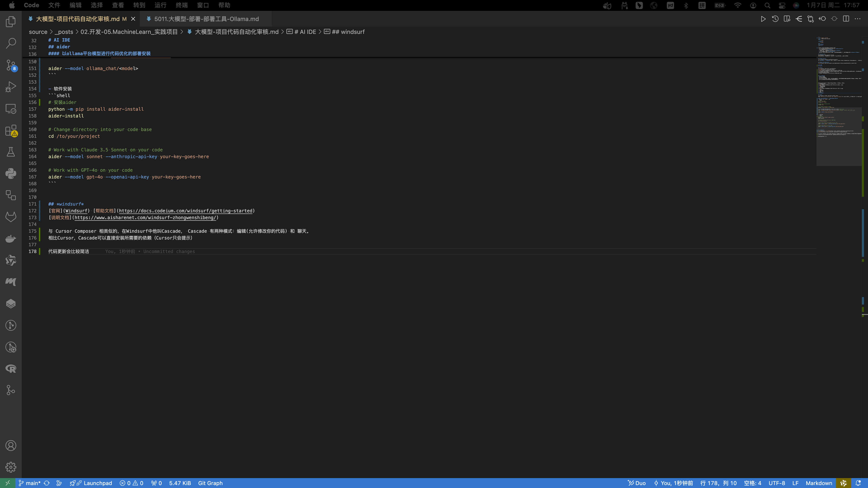This screenshot has height=488, width=868.
Task: Open the Python sidebar panel
Action: 11,174
